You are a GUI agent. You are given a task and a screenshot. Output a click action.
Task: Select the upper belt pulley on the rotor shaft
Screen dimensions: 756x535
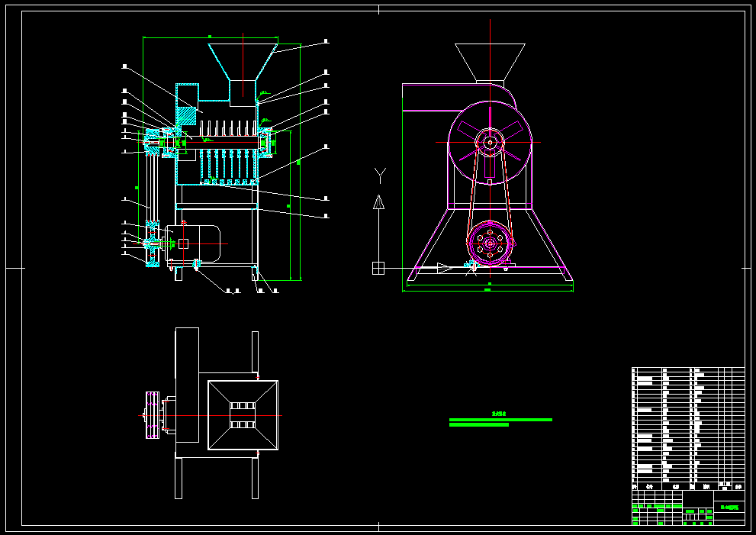tap(153, 142)
